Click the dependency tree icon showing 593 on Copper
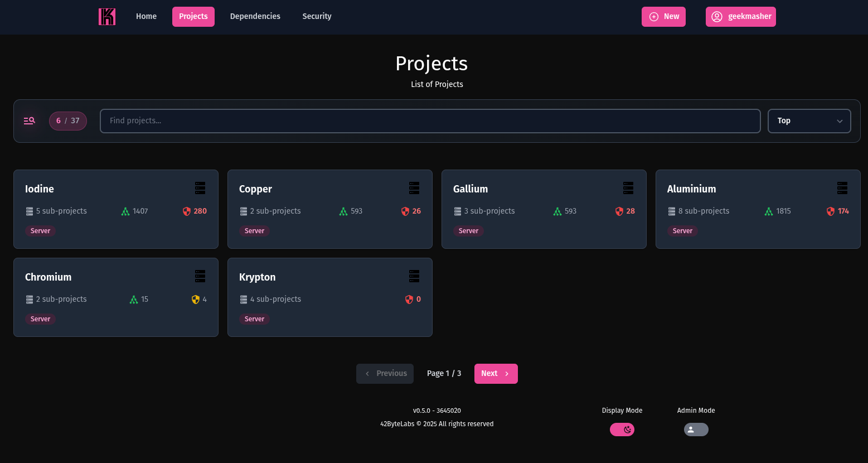Viewport: 868px width, 463px height. [344, 211]
